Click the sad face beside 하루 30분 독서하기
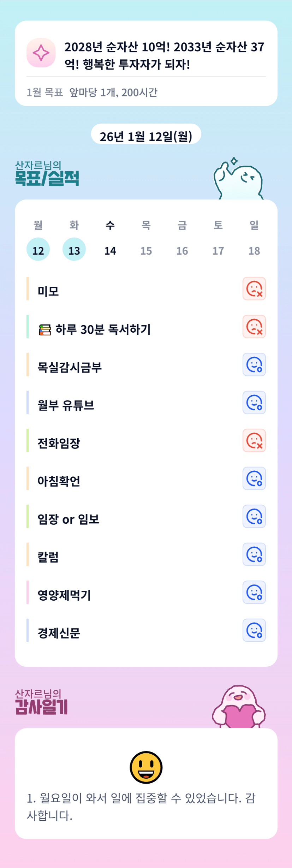292x868 pixels. coord(254,327)
